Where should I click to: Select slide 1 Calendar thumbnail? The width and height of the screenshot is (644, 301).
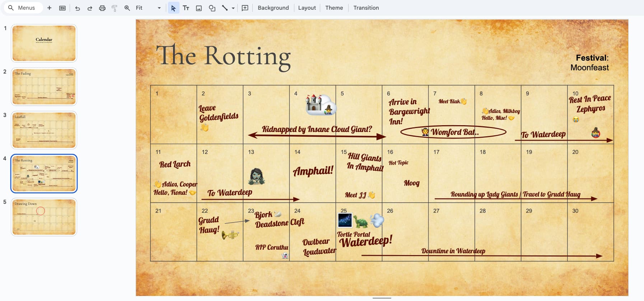tap(44, 43)
